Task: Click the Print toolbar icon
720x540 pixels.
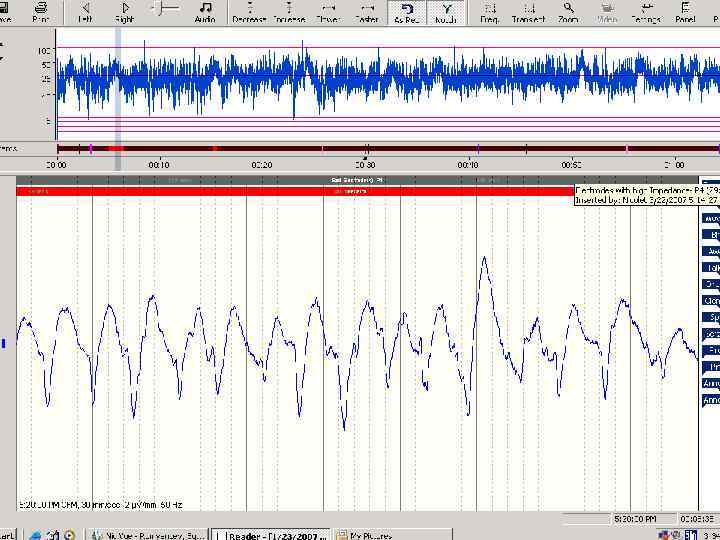Action: (x=40, y=12)
